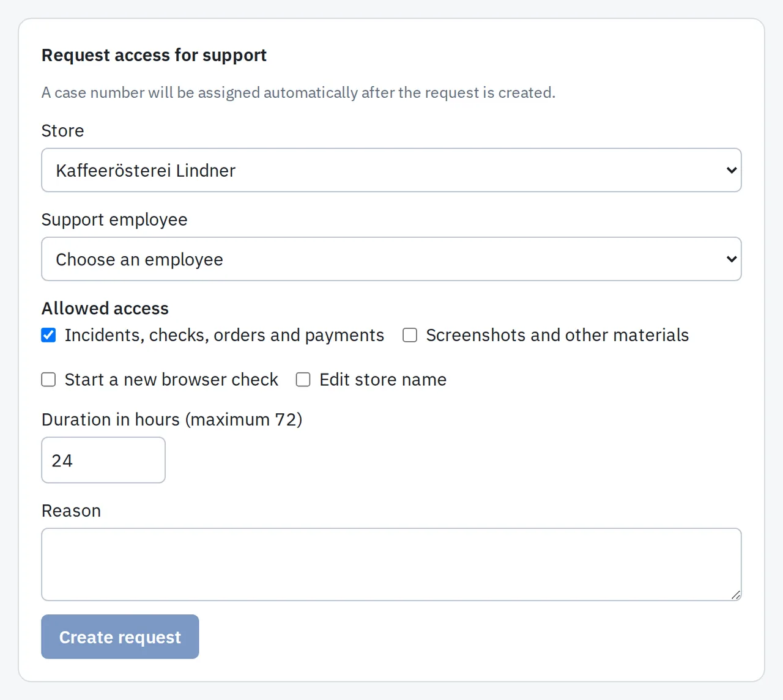Click the 'Store' field label
This screenshot has height=700, width=783.
click(x=63, y=131)
